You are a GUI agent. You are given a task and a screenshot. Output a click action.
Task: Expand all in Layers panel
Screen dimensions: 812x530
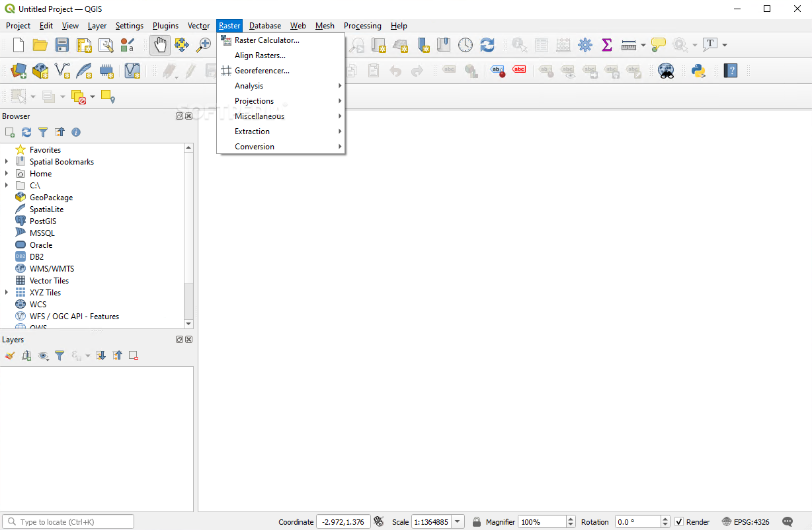click(101, 356)
